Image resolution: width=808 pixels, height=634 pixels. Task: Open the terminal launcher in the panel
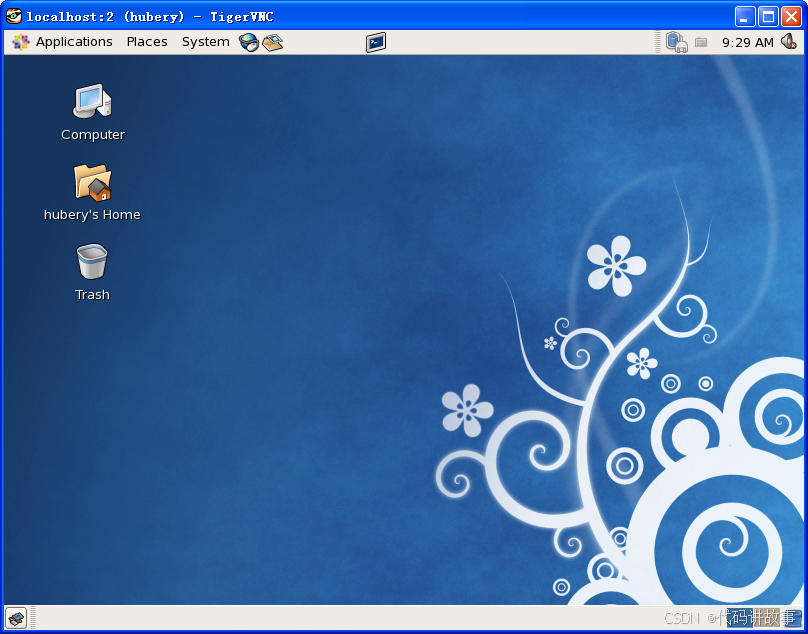[376, 42]
